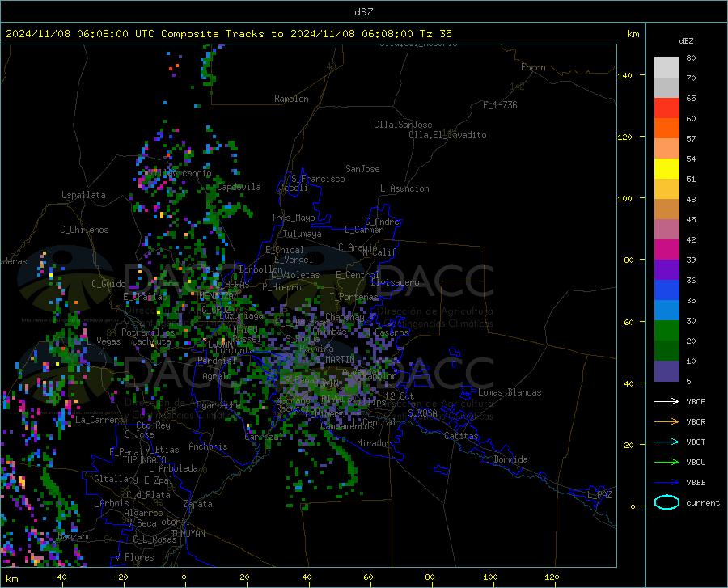Click the Ugarteche location label
Viewport: 728px width, 588px height.
point(218,405)
